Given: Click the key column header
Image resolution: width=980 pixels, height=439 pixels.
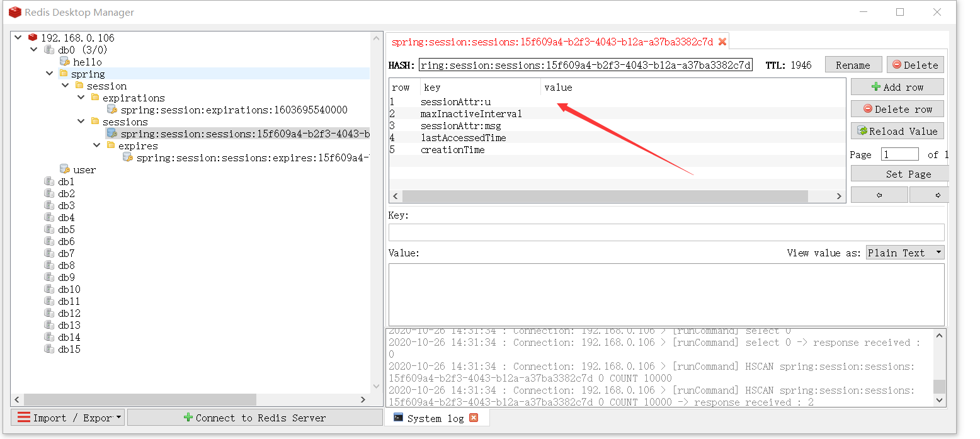Looking at the screenshot, I should click(481, 87).
